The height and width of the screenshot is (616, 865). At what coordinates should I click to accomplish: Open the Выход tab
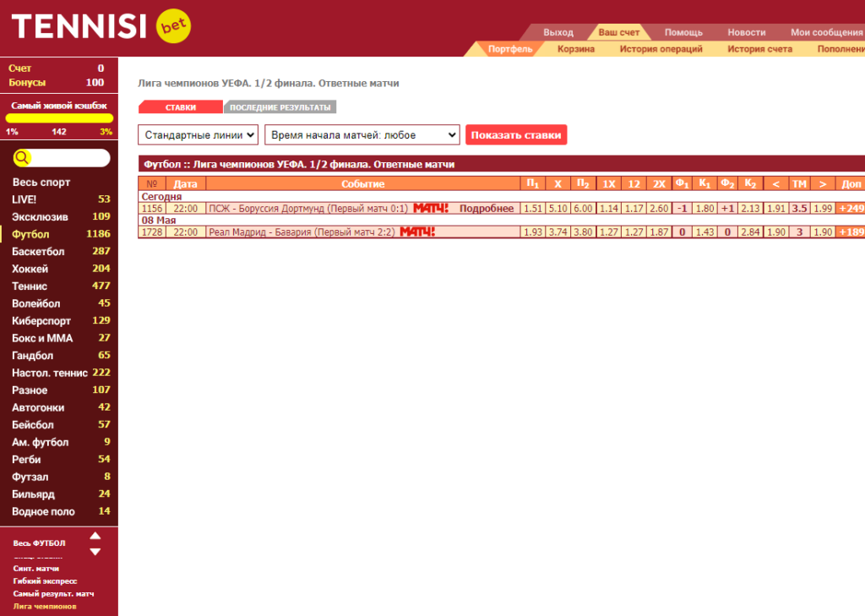(x=558, y=32)
